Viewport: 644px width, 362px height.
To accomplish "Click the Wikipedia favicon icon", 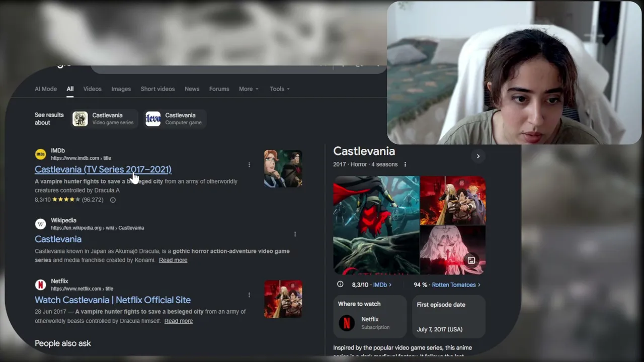I will [40, 224].
